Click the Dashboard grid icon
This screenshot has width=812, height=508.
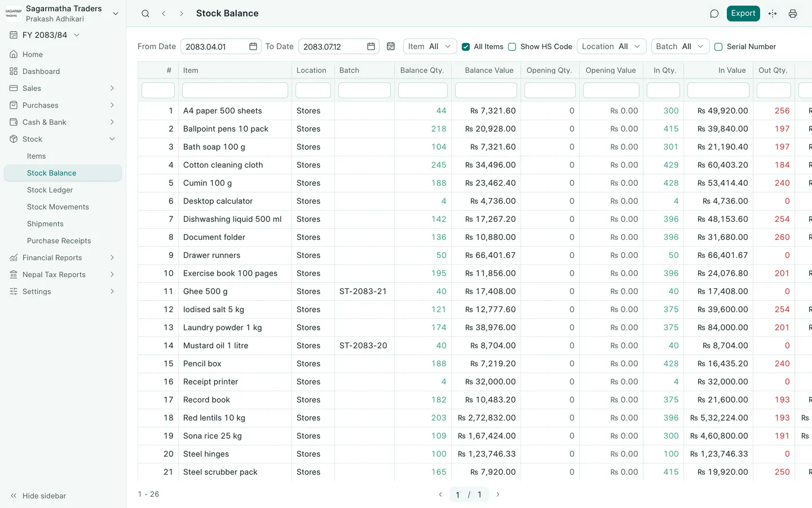coord(14,71)
